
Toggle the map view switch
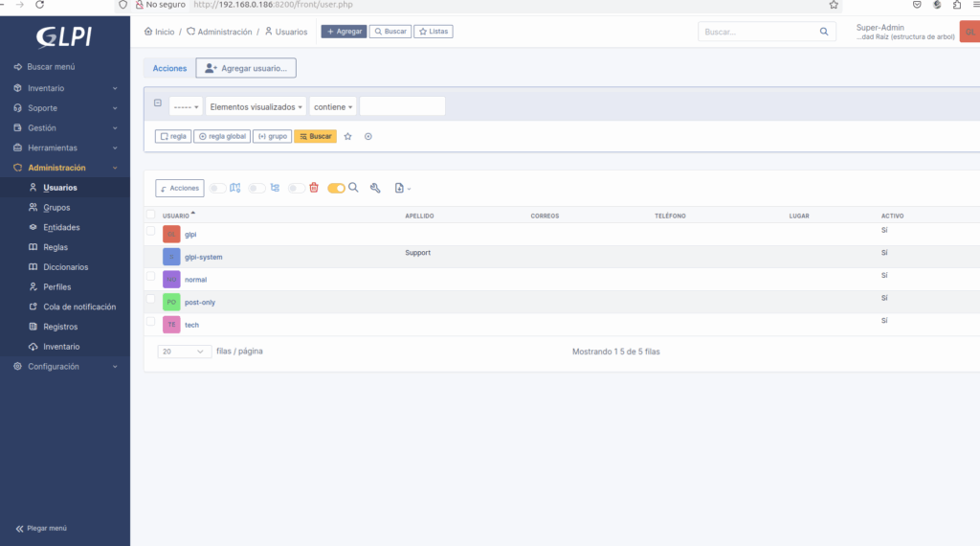pos(219,189)
